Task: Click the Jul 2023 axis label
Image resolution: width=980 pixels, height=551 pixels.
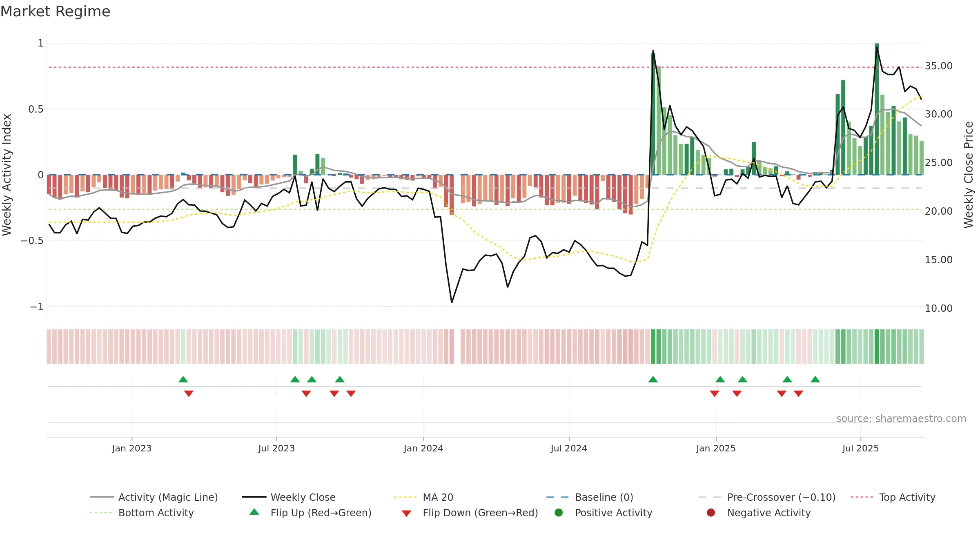Action: (x=276, y=449)
